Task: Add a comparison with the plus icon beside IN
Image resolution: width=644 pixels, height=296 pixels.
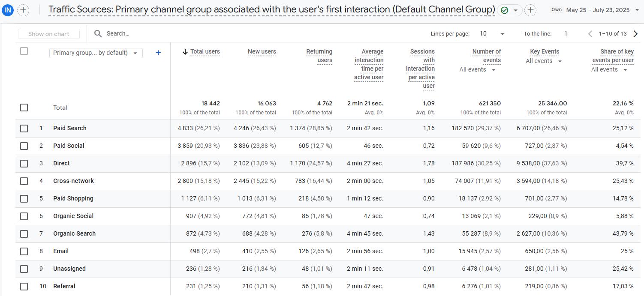Action: (x=23, y=10)
